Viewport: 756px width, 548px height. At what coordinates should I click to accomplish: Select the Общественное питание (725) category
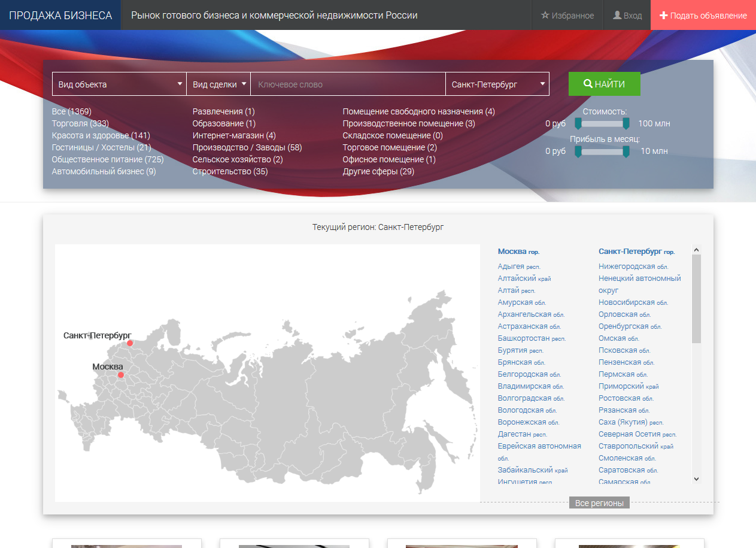(x=108, y=159)
